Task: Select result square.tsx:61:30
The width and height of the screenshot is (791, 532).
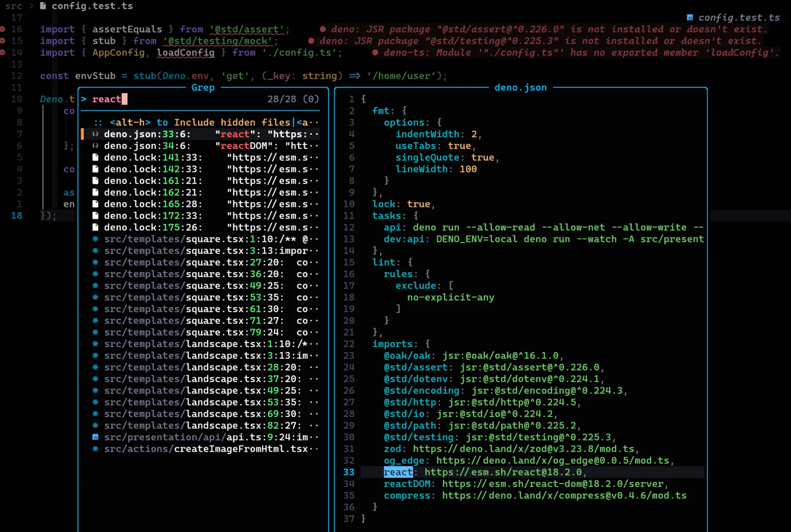Action: [x=201, y=309]
